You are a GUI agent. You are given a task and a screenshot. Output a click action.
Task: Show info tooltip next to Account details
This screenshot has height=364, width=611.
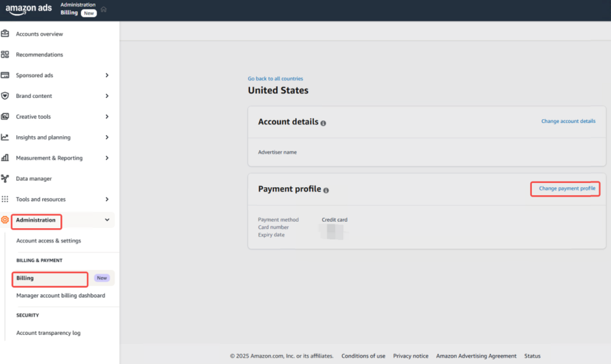(x=323, y=123)
